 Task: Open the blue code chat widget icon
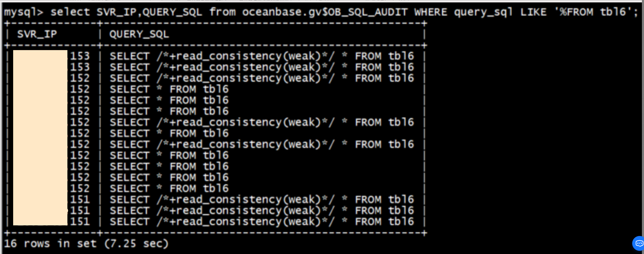639,243
